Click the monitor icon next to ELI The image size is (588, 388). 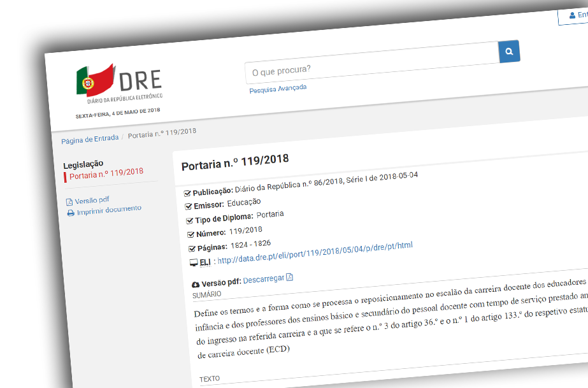tap(194, 263)
